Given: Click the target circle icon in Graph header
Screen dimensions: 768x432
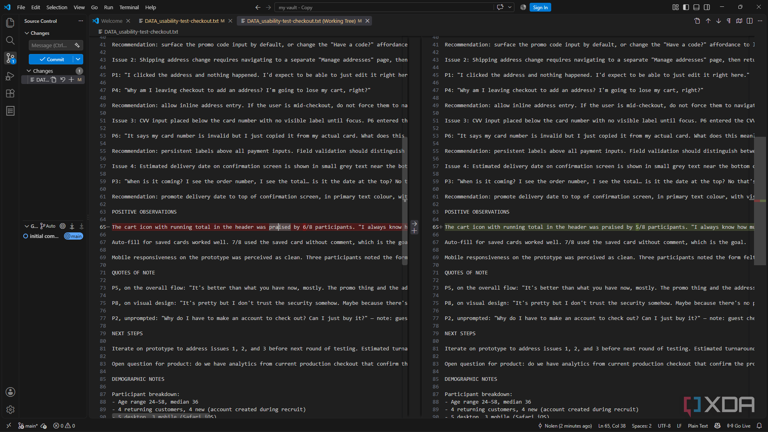Looking at the screenshot, I should pos(63,226).
